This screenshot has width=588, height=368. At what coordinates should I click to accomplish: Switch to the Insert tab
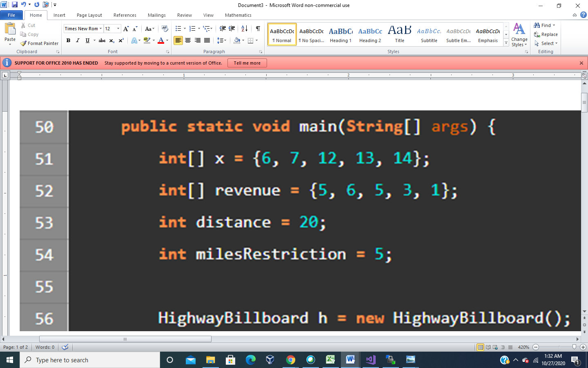click(x=59, y=15)
